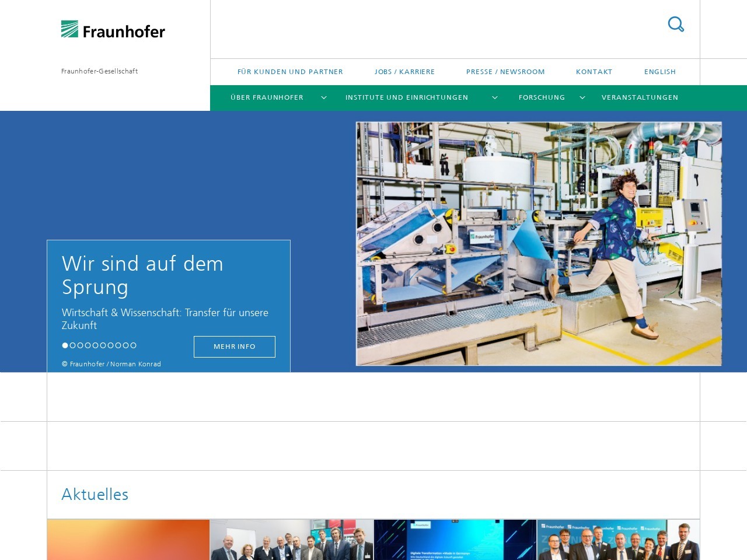This screenshot has height=560, width=747.
Task: Open Für Kunden und Partner link
Action: coord(290,72)
